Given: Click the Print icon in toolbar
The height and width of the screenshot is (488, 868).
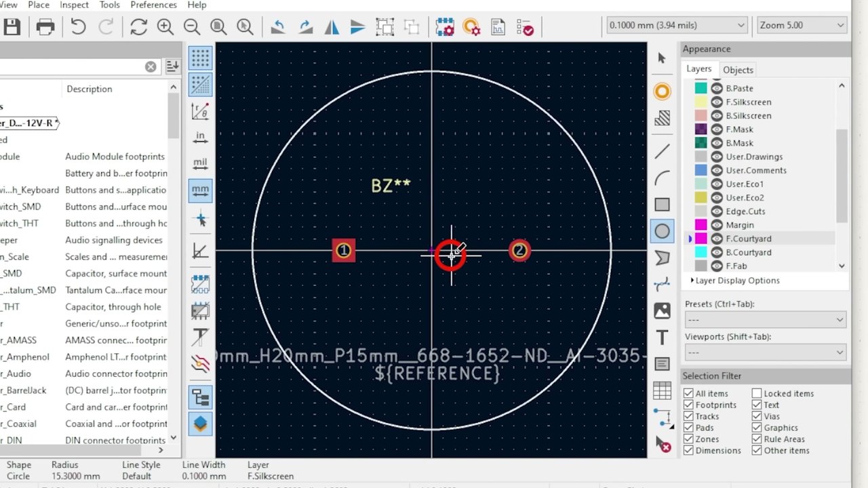Looking at the screenshot, I should (45, 26).
